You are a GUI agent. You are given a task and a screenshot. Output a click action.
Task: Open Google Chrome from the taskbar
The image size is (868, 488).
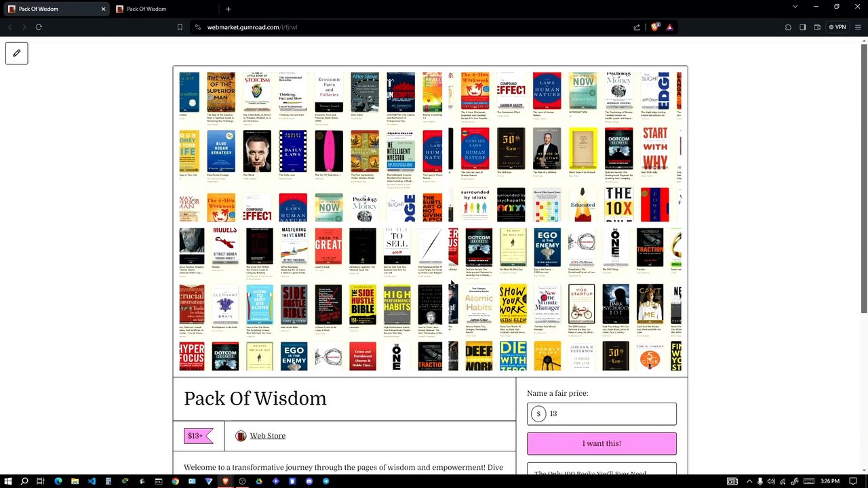[x=175, y=481]
